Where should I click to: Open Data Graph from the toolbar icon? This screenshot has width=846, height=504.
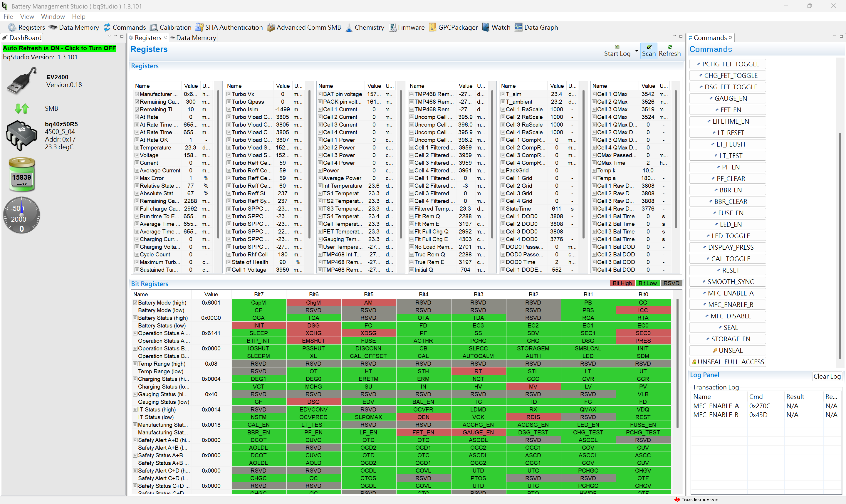point(518,27)
